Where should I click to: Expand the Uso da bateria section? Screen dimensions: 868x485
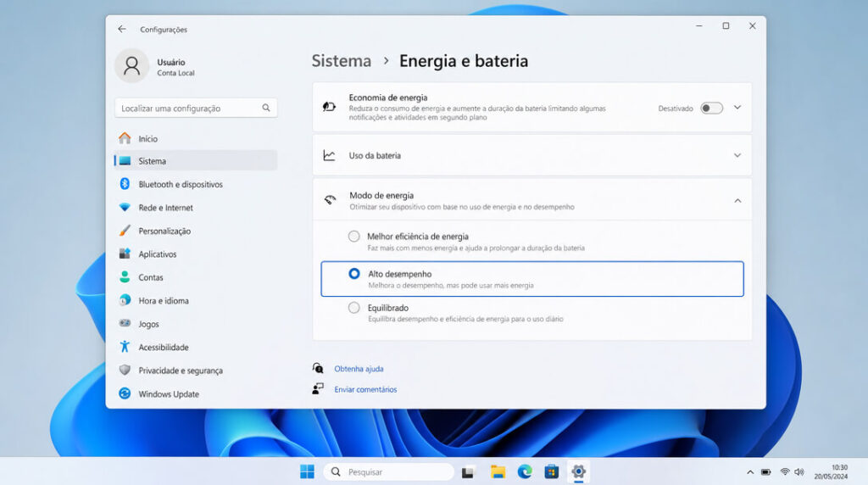pos(737,155)
